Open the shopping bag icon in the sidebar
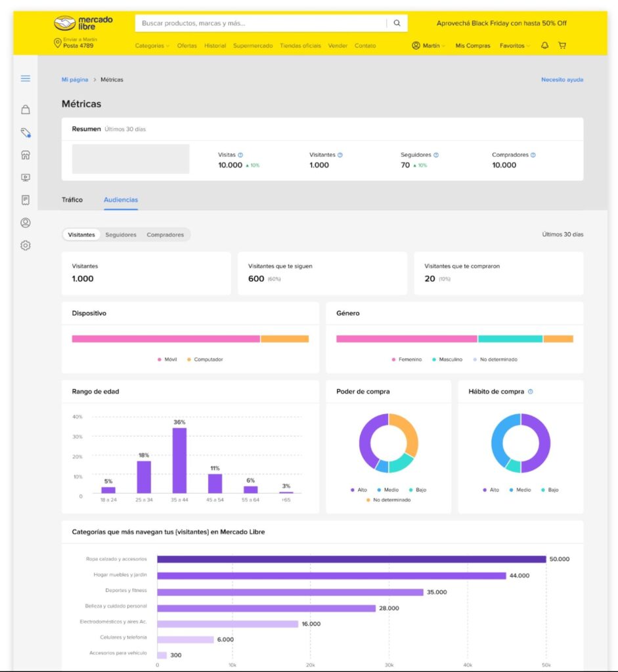 click(x=25, y=109)
